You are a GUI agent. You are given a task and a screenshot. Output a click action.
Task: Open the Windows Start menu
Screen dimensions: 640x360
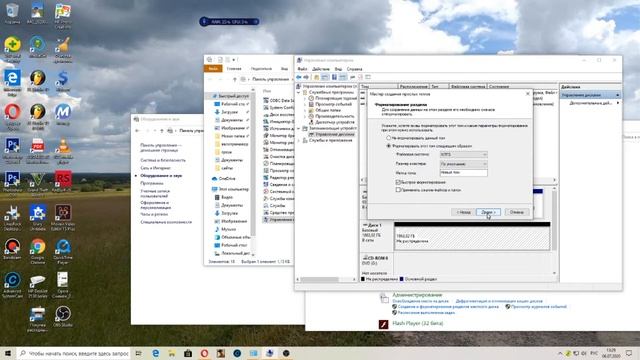click(8, 353)
